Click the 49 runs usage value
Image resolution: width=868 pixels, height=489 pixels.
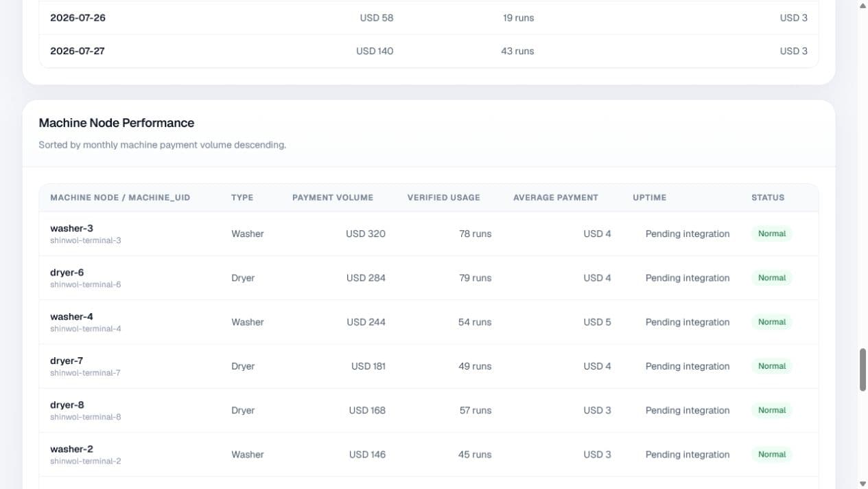[x=475, y=366]
